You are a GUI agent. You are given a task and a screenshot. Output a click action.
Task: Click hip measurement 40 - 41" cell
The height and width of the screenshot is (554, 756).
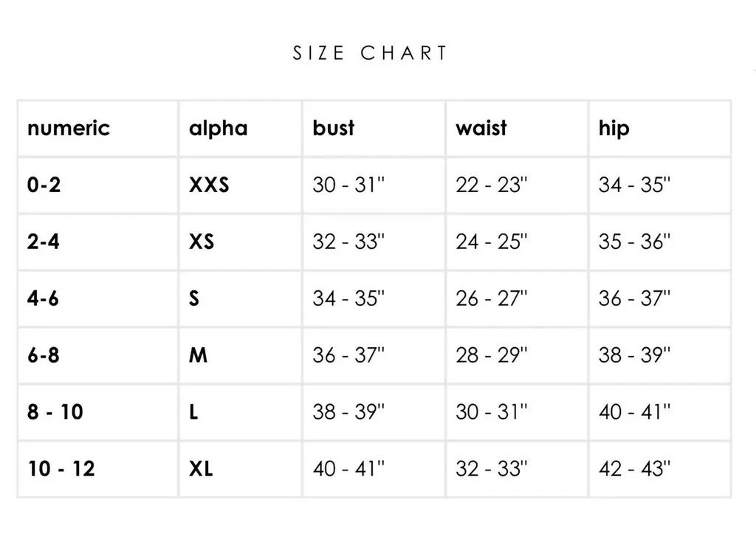659,412
